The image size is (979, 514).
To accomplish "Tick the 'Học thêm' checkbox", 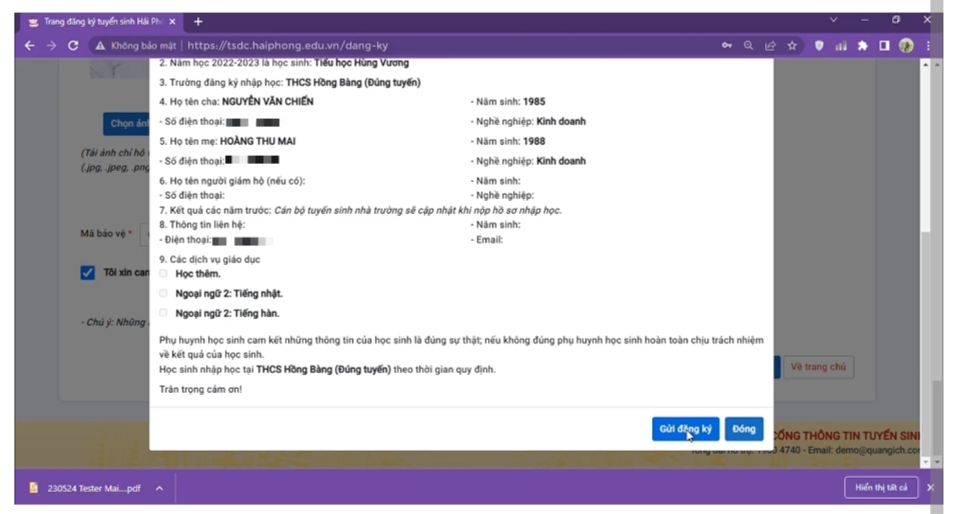I will coord(164,274).
